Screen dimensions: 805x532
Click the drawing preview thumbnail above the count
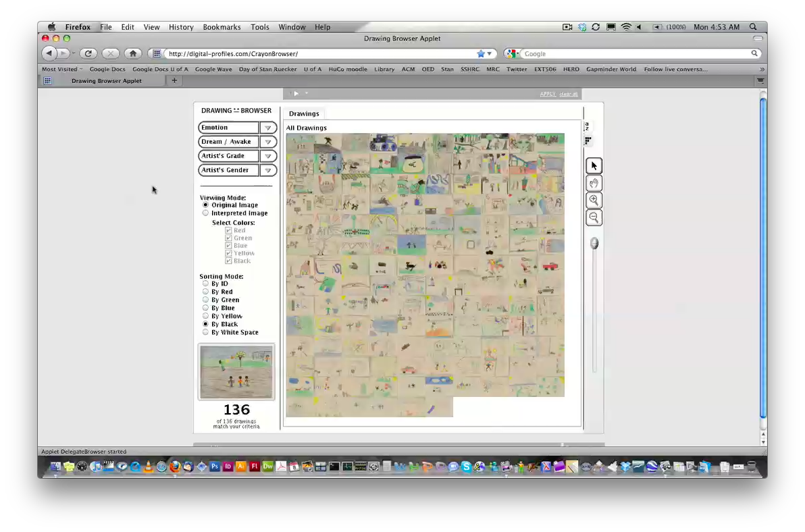(x=236, y=371)
